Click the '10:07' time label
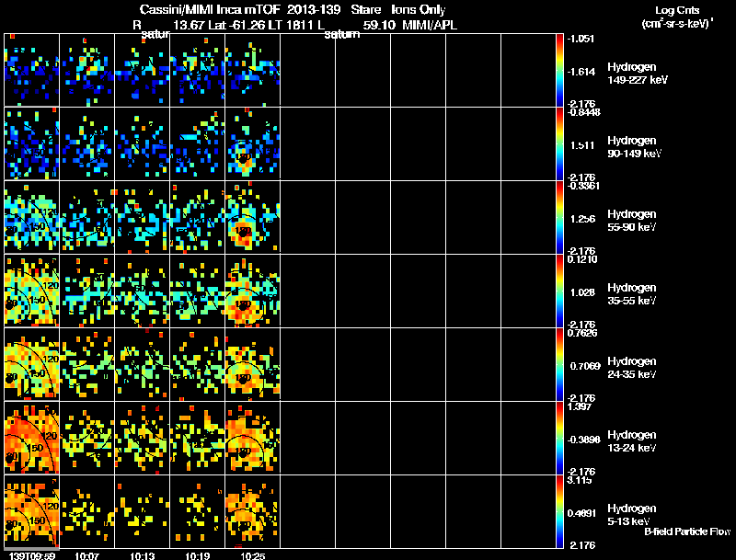736x560 pixels. (86, 556)
